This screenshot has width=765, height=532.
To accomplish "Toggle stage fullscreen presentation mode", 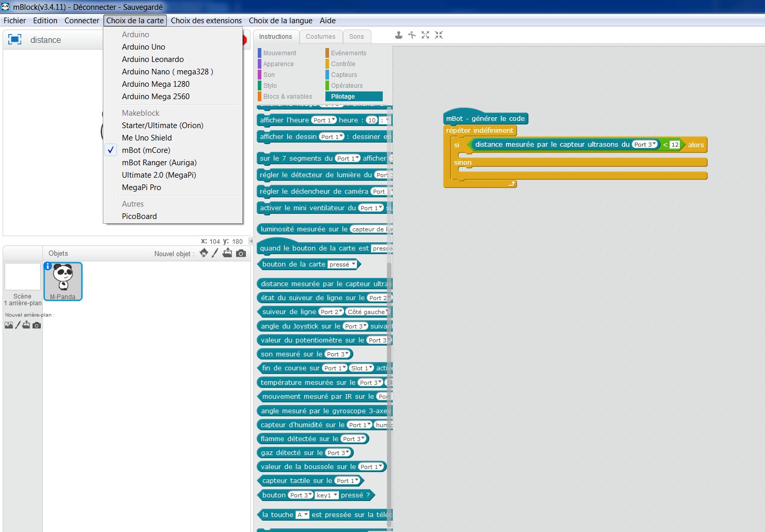I will [15, 40].
